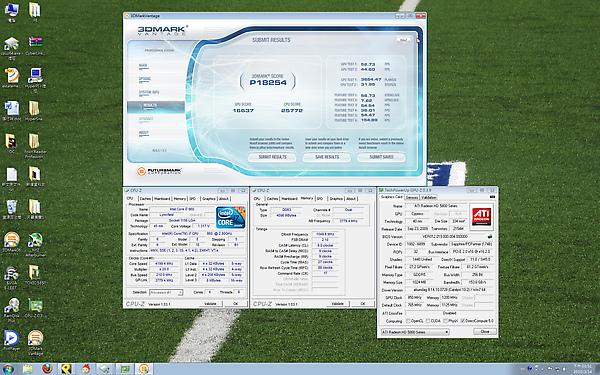Open the Recycle Bin icon
The image size is (600, 375).
(x=11, y=209)
